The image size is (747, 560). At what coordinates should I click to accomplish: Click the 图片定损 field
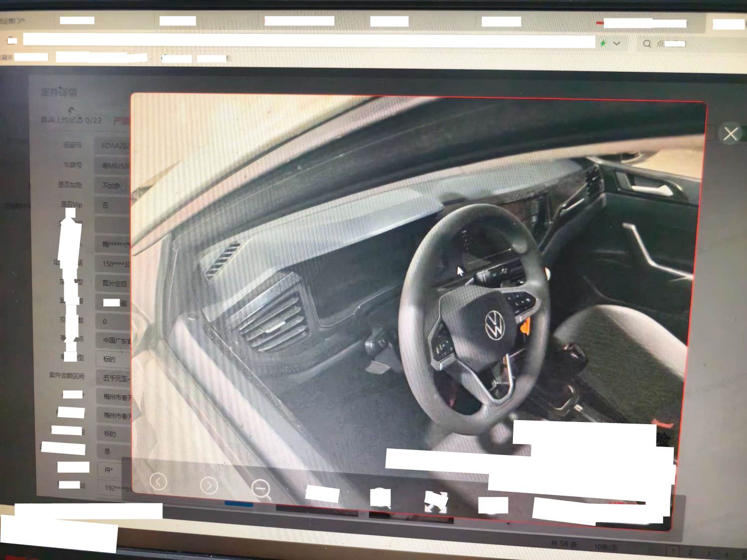(115, 283)
